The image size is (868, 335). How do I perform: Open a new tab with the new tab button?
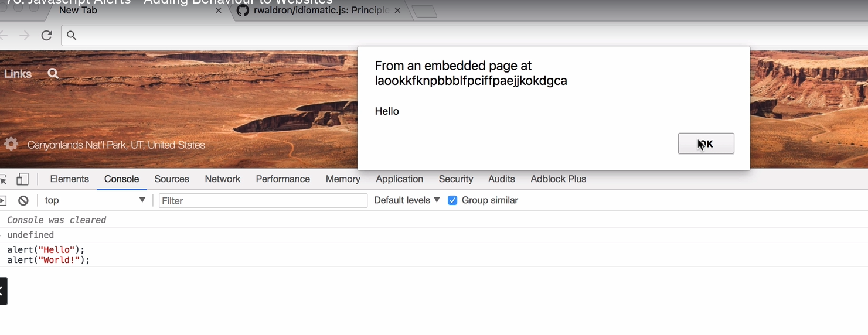tap(425, 11)
